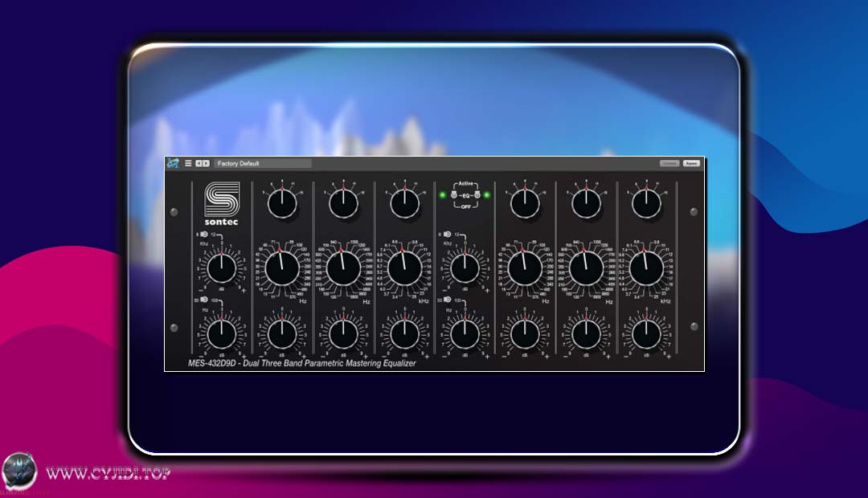Open the hamburger menu in the header
This screenshot has width=868, height=498.
click(x=189, y=162)
